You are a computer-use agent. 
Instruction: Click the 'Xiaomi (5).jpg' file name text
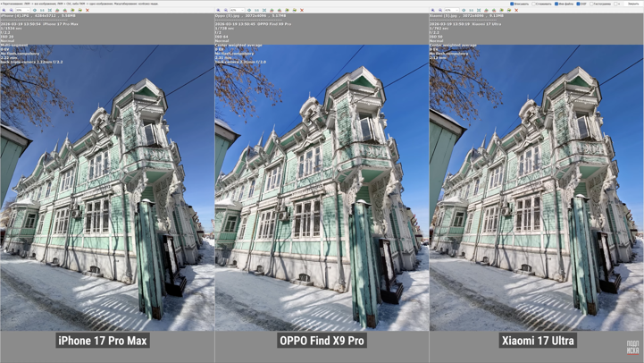[x=444, y=15]
